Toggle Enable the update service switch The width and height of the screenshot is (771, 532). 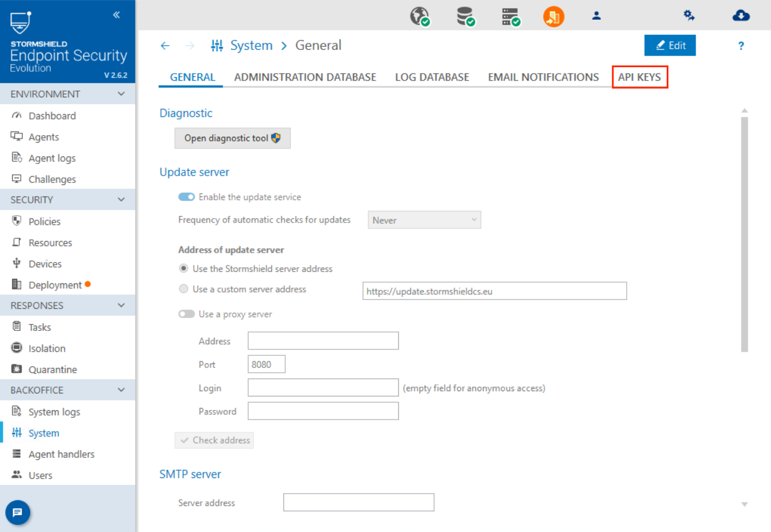tap(186, 197)
